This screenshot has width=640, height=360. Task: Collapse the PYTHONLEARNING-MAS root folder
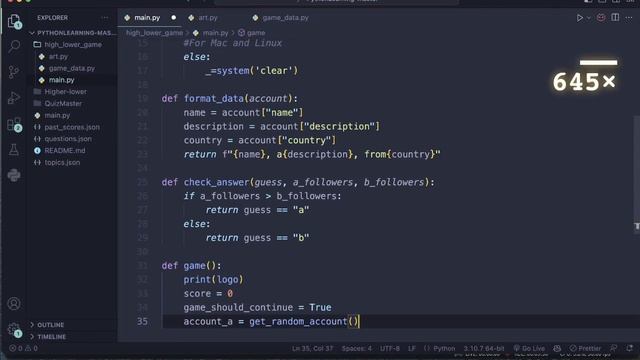(x=73, y=33)
